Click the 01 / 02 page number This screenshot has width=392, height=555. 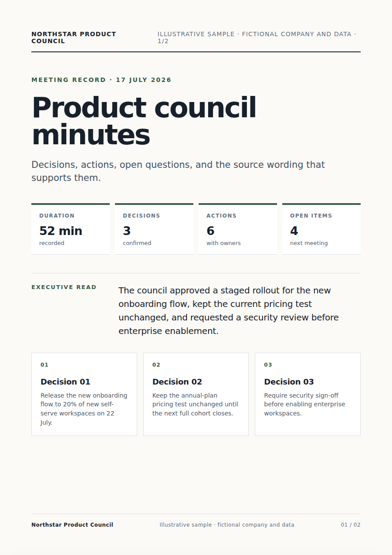(x=351, y=525)
